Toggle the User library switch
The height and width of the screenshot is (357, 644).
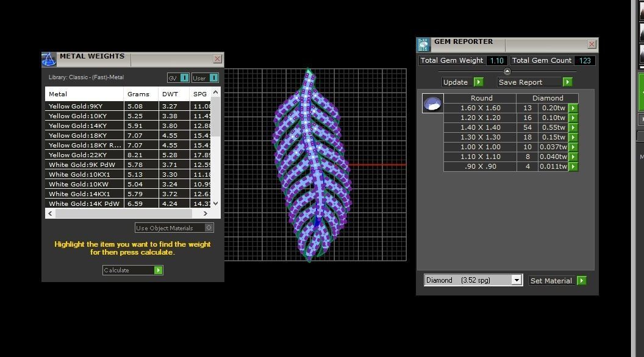[205, 77]
